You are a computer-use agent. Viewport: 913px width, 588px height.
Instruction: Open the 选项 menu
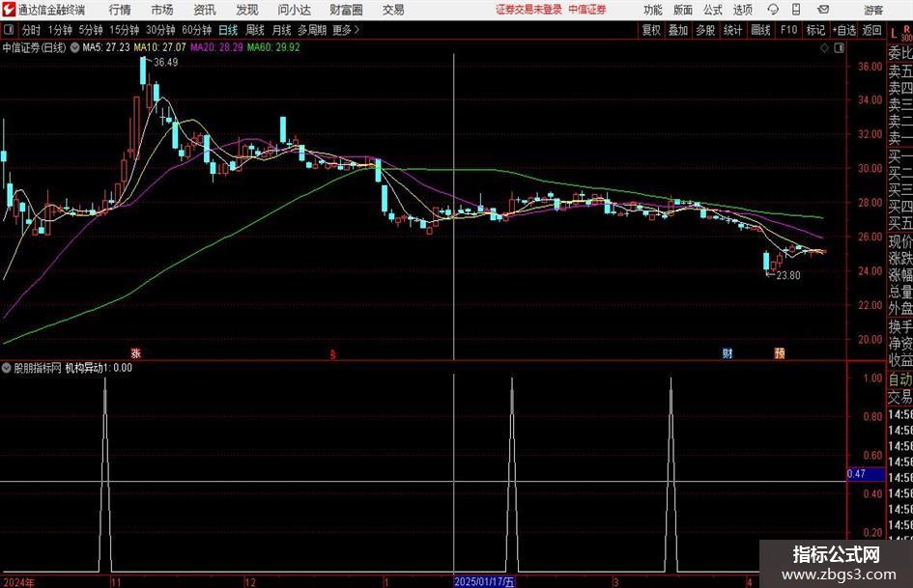click(742, 10)
